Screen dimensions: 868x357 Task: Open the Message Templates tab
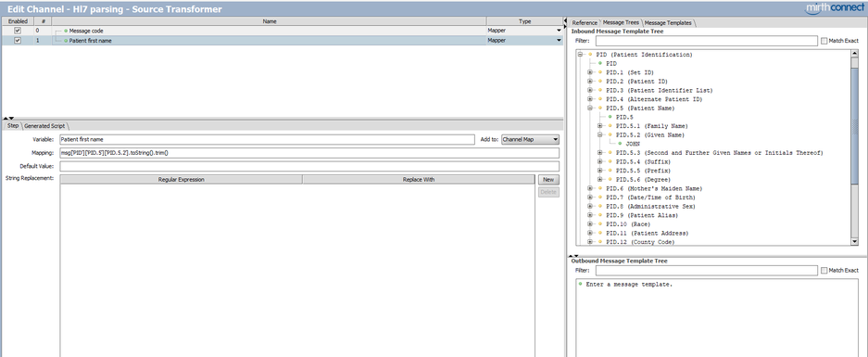click(x=668, y=23)
